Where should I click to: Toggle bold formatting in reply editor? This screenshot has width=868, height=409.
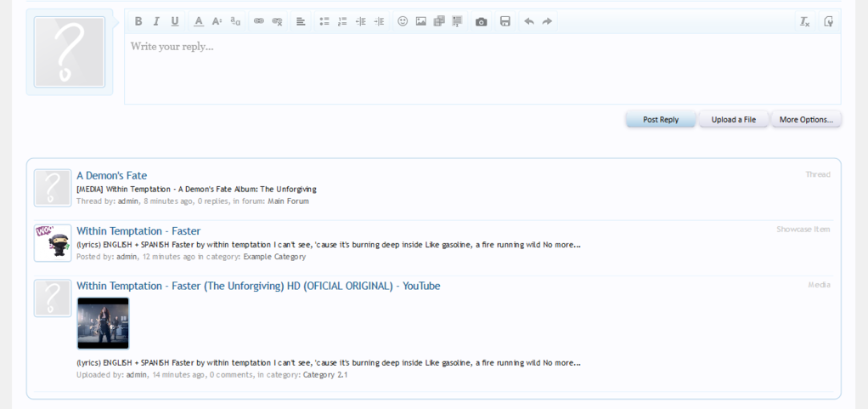(138, 21)
